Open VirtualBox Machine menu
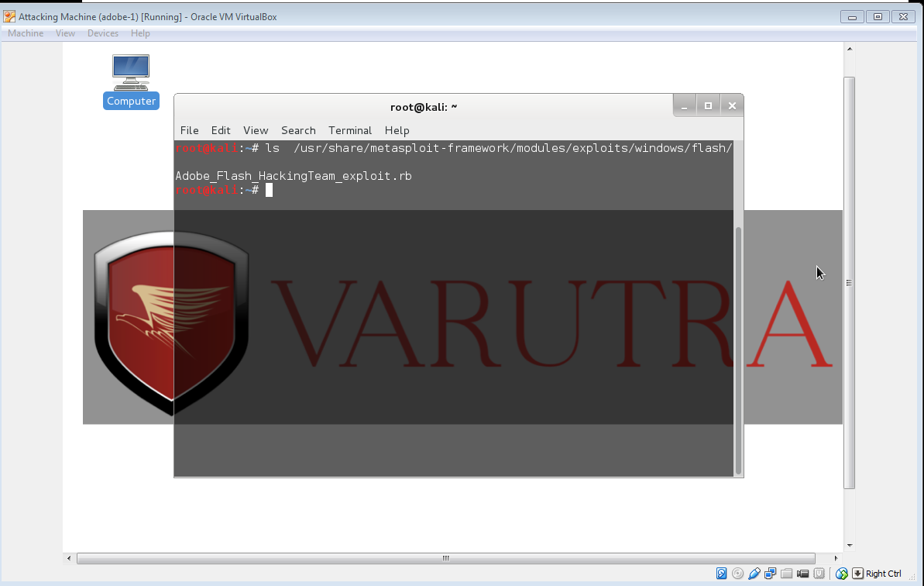The width and height of the screenshot is (924, 586). [x=26, y=33]
